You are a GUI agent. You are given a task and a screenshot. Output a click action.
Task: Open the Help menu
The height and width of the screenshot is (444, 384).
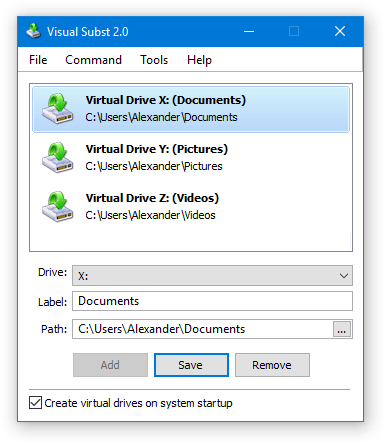pos(199,60)
